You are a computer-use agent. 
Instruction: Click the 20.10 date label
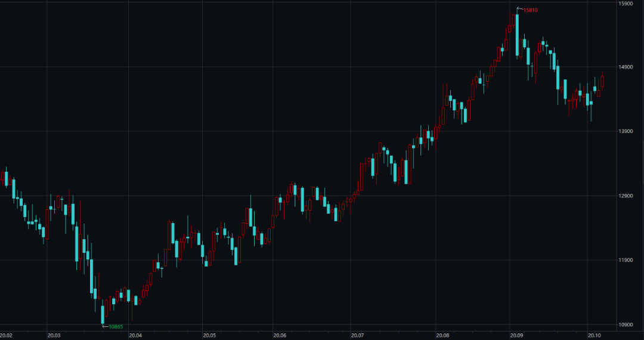click(594, 335)
